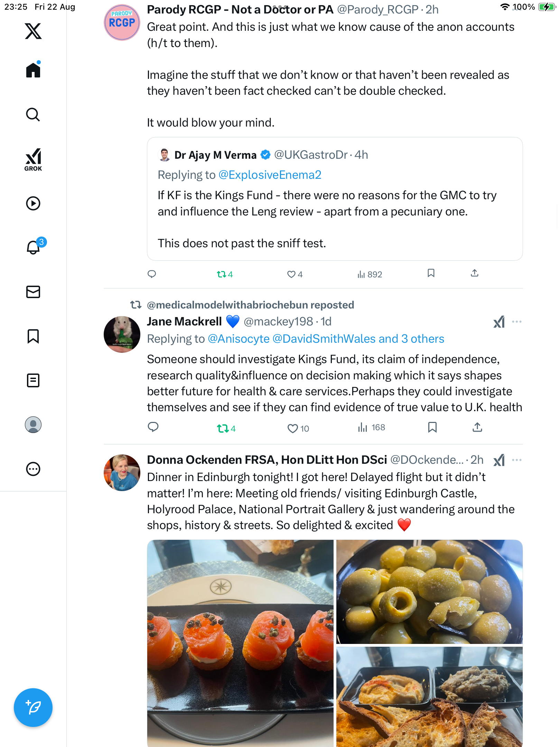
Task: Open the profile icon in sidebar
Action: [33, 425]
